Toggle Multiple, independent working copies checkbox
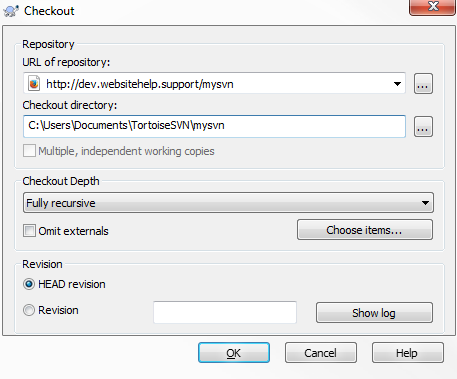The width and height of the screenshot is (457, 379). [x=29, y=151]
